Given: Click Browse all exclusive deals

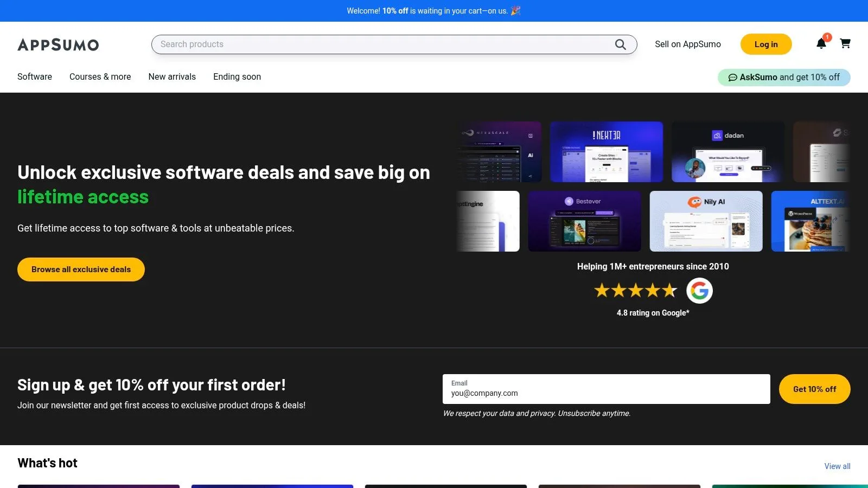Looking at the screenshot, I should coord(81,269).
